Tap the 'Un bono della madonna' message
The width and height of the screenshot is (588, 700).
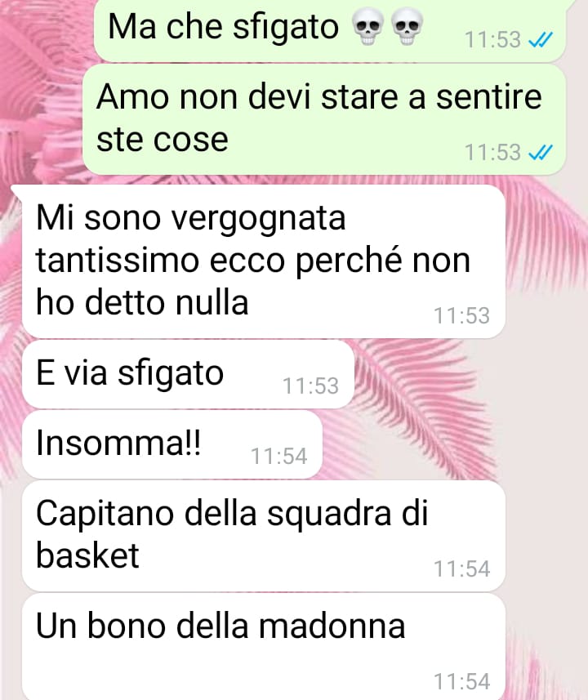tap(264, 646)
